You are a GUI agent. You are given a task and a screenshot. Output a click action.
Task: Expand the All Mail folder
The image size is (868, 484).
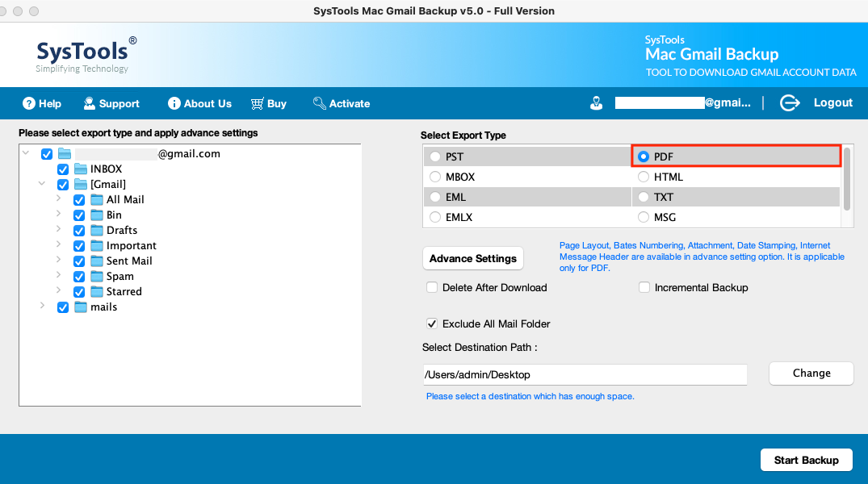(x=59, y=198)
